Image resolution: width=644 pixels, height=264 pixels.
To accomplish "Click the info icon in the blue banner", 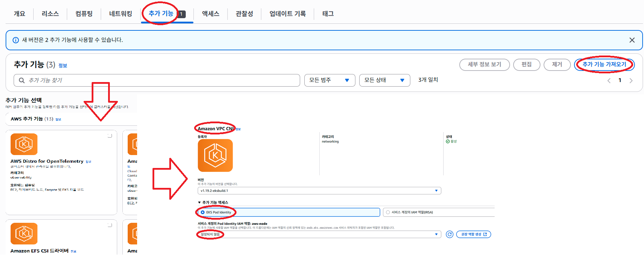I will (x=16, y=40).
